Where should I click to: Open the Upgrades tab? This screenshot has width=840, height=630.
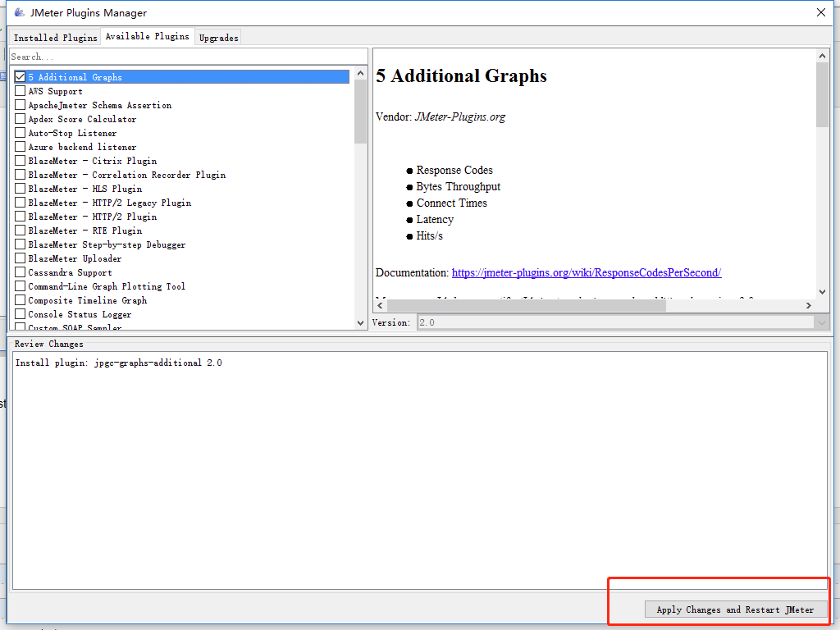tap(218, 38)
